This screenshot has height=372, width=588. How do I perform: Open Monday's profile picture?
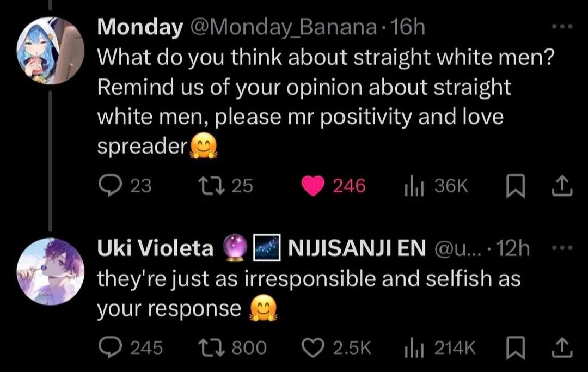(50, 51)
